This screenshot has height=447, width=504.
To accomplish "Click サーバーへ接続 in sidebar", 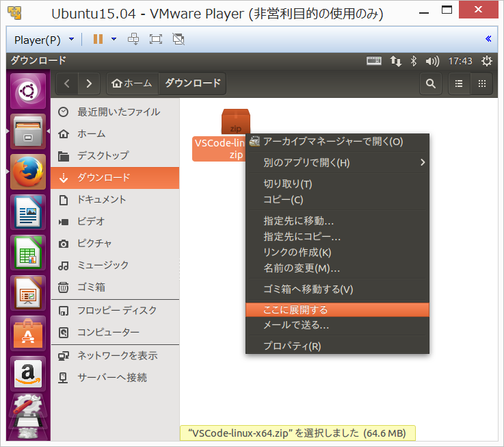I will 115,377.
